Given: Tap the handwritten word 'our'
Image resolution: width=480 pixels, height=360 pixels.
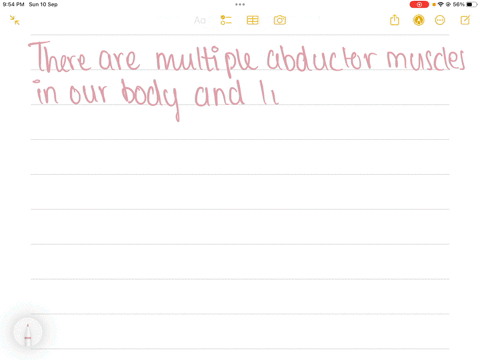Looking at the screenshot, I should coord(88,94).
